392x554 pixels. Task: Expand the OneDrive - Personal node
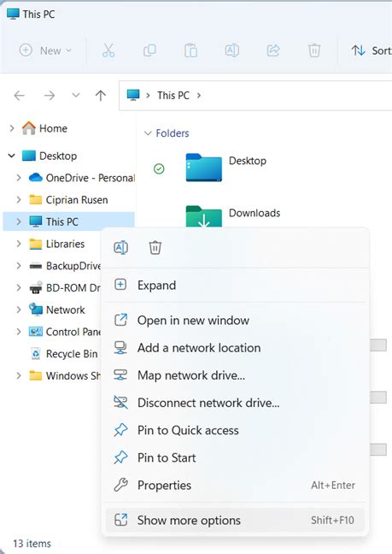pyautogui.click(x=19, y=177)
